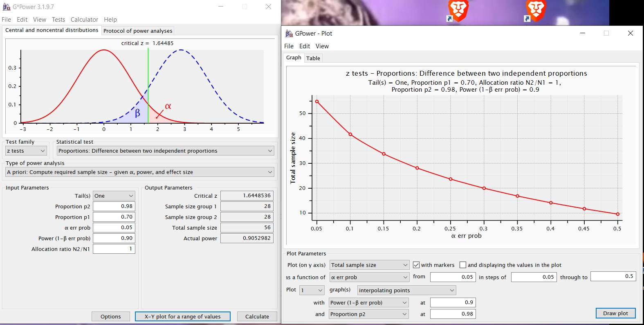644x325 pixels.
Task: Click the 'through to' value field
Action: [x=613, y=277]
